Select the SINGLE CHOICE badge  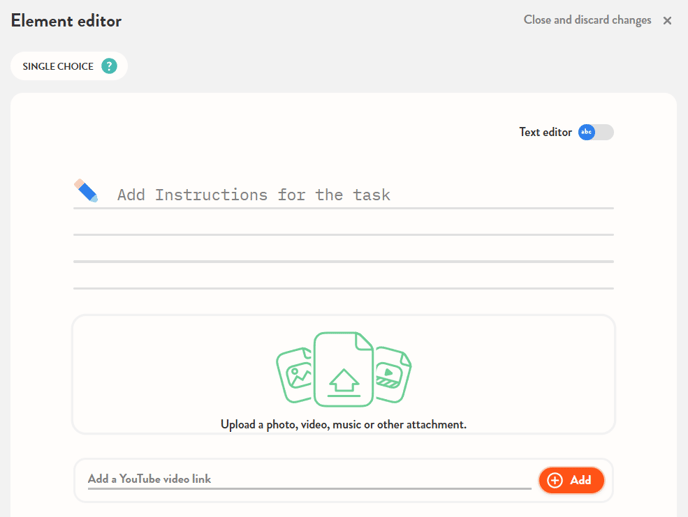click(58, 66)
